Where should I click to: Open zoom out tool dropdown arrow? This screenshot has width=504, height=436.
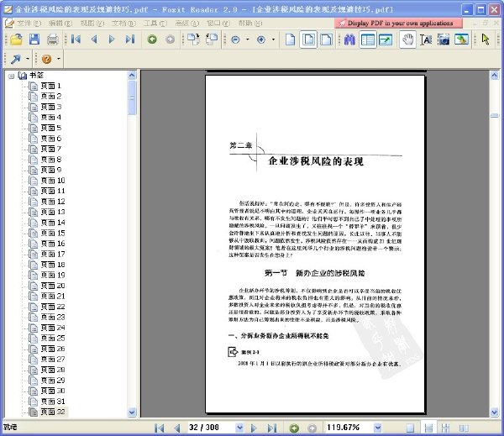pyautogui.click(x=248, y=39)
